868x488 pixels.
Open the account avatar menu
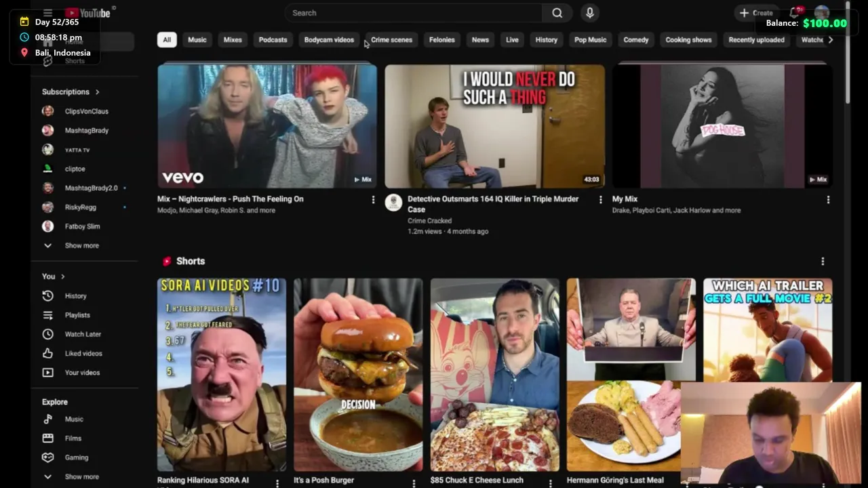(x=822, y=13)
